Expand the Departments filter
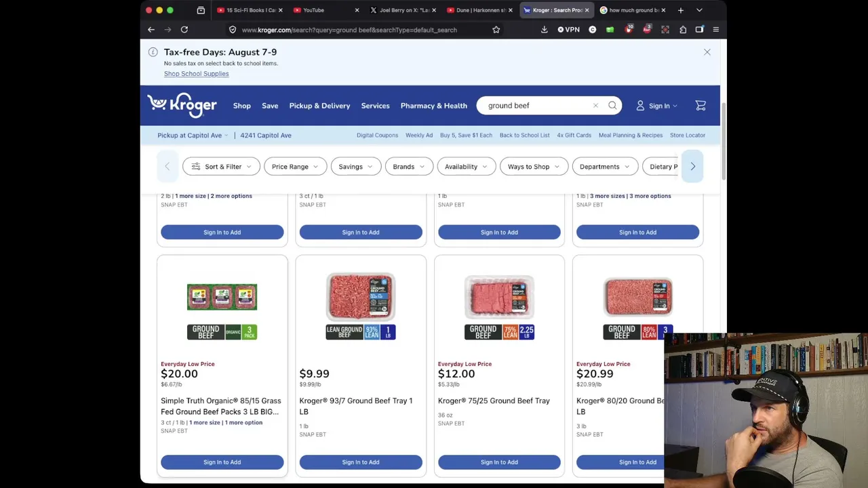Screen dimensions: 868x488 pyautogui.click(x=604, y=167)
